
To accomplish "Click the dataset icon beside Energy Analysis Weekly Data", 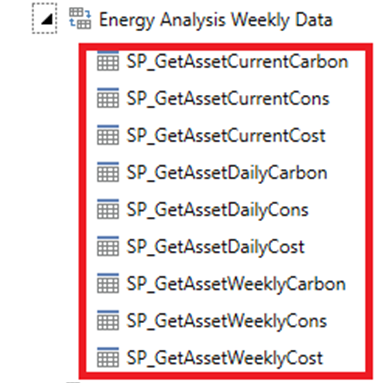I will tap(80, 18).
